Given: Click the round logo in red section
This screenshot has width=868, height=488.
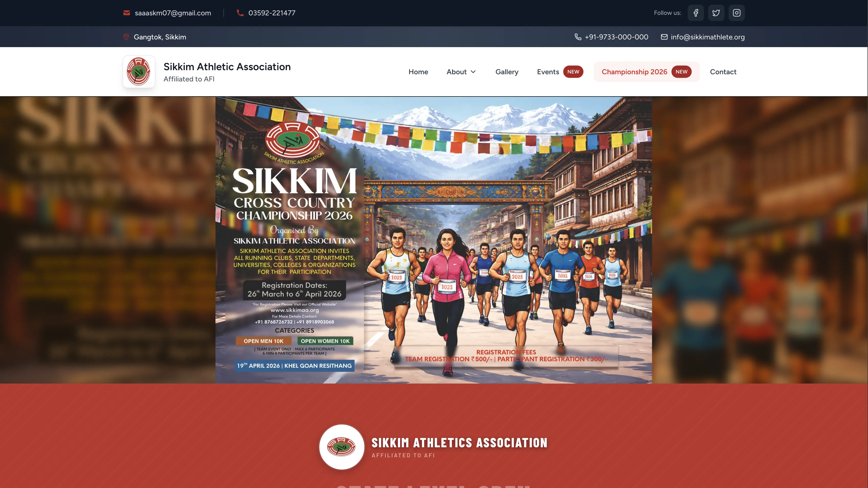Looking at the screenshot, I should pyautogui.click(x=341, y=447).
